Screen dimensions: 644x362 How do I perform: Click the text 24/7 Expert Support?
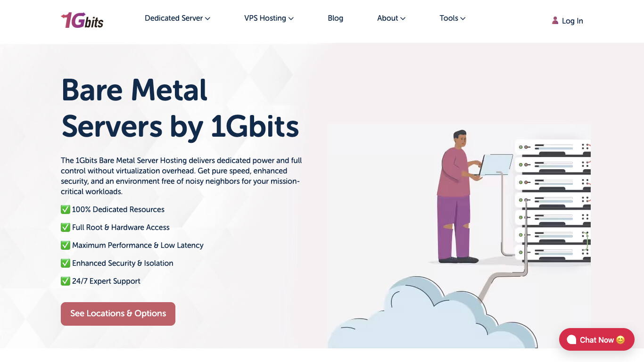[x=106, y=281]
